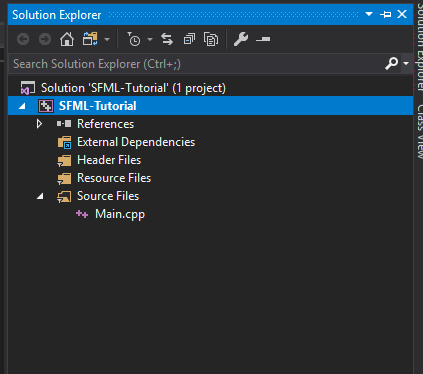Open Properties wrench icon
The width and height of the screenshot is (423, 374).
pyautogui.click(x=241, y=39)
